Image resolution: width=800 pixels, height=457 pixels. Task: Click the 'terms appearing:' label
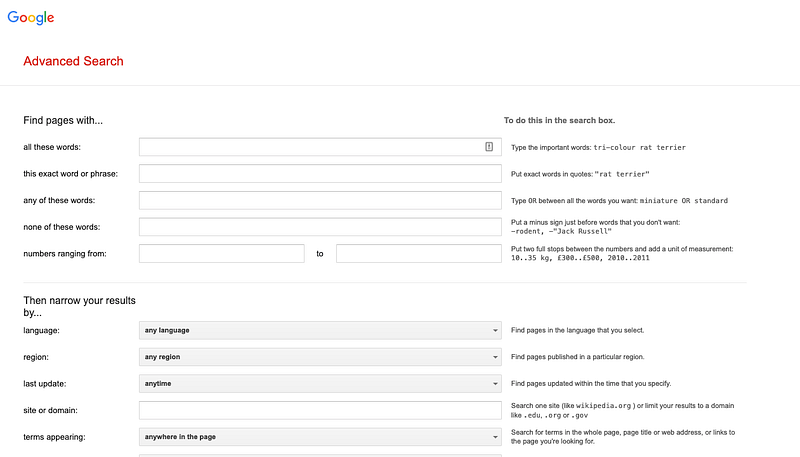(54, 437)
